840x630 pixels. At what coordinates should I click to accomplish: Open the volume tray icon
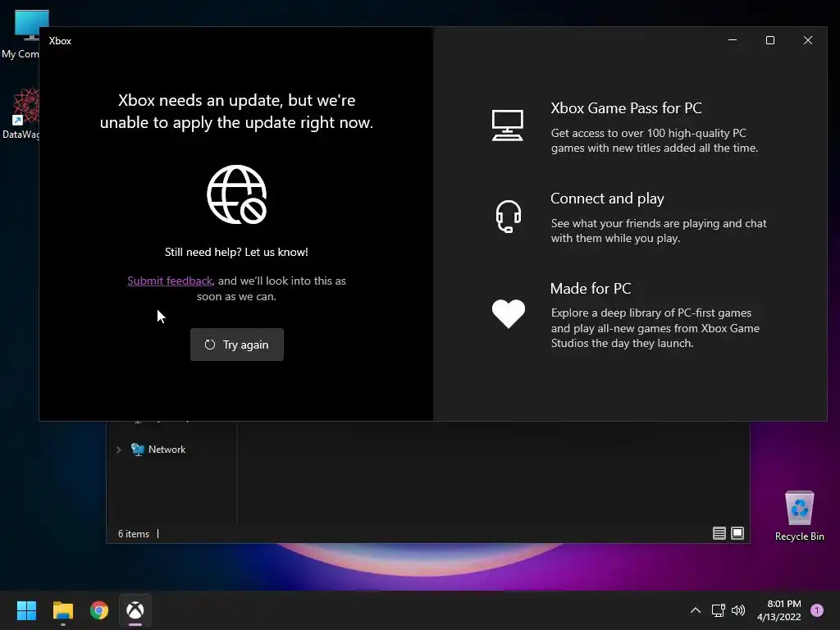[738, 610]
